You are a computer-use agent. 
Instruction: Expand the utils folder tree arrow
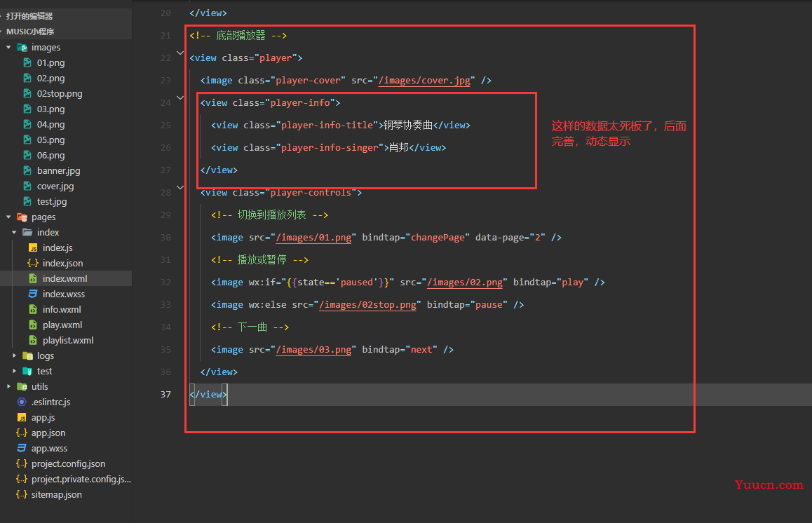coord(8,386)
